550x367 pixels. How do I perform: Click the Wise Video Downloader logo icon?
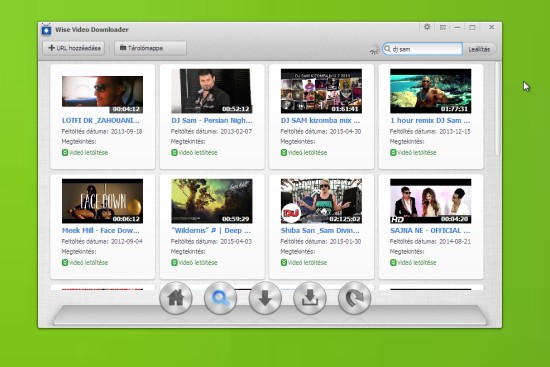coord(46,30)
